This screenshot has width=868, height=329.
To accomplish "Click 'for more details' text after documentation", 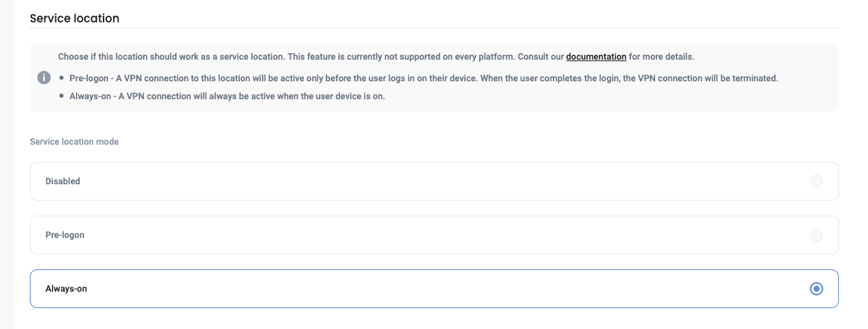I will coord(662,57).
